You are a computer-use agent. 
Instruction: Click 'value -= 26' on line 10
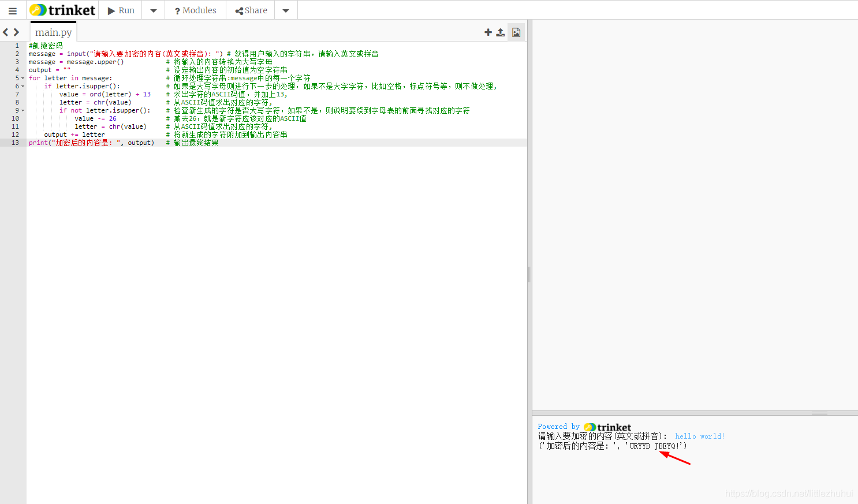(x=95, y=118)
